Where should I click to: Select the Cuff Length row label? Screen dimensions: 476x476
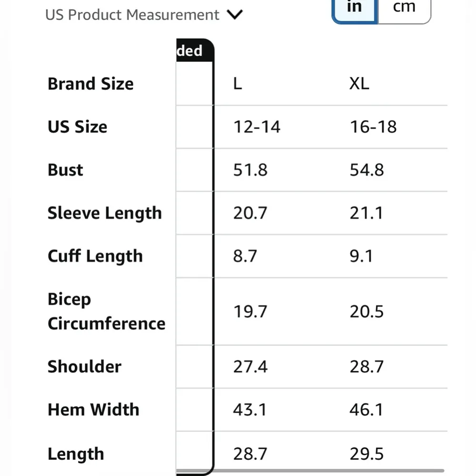point(95,256)
